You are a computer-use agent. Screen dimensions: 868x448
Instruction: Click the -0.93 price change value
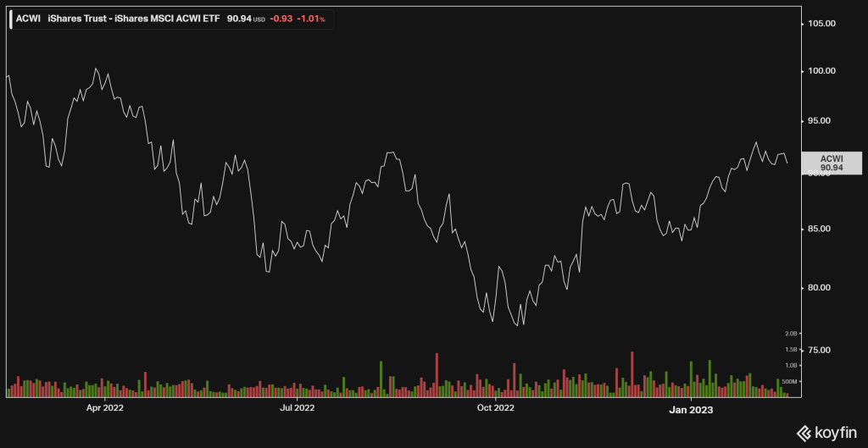pyautogui.click(x=281, y=17)
